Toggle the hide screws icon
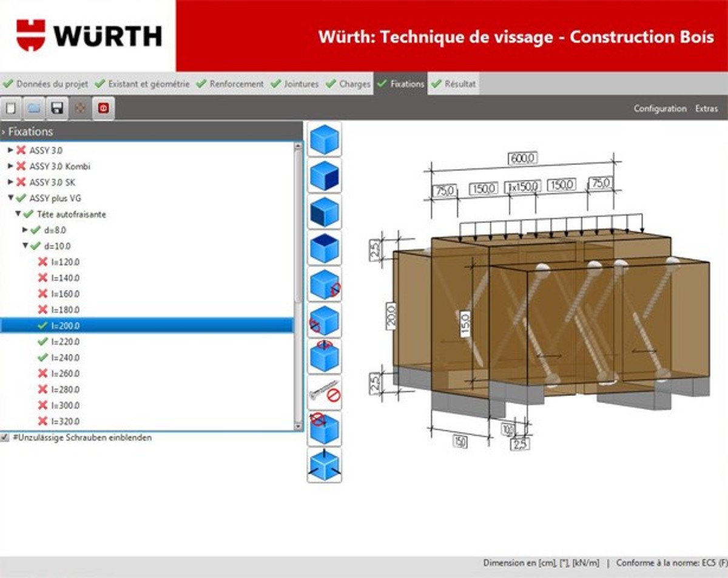The width and height of the screenshot is (728, 578). coord(325,393)
